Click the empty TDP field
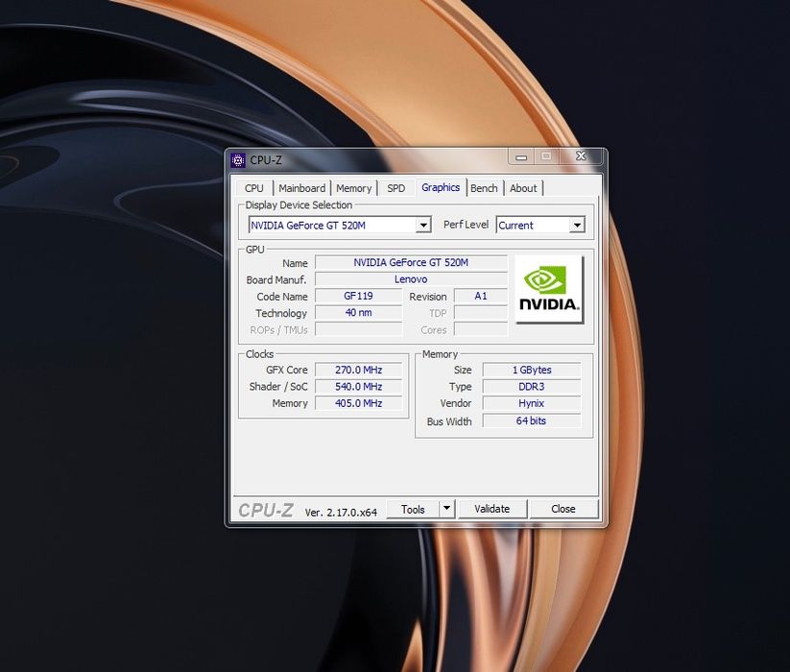 [481, 312]
